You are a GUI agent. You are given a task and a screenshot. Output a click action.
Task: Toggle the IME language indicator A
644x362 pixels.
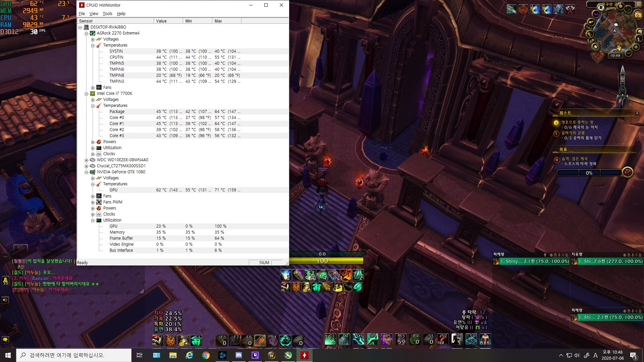(x=595, y=355)
